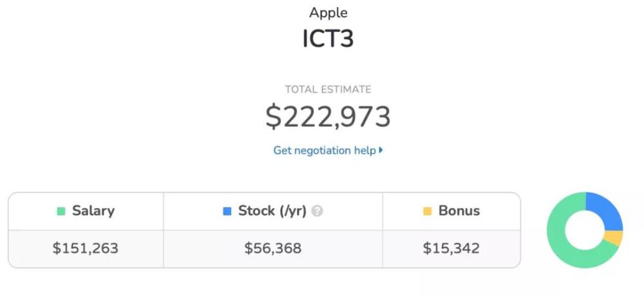Click the $151,263 salary value
This screenshot has width=644, height=296.
tap(86, 248)
